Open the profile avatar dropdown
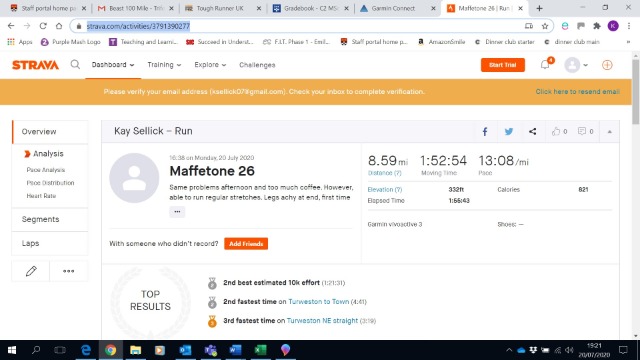640x360 pixels. (576, 65)
